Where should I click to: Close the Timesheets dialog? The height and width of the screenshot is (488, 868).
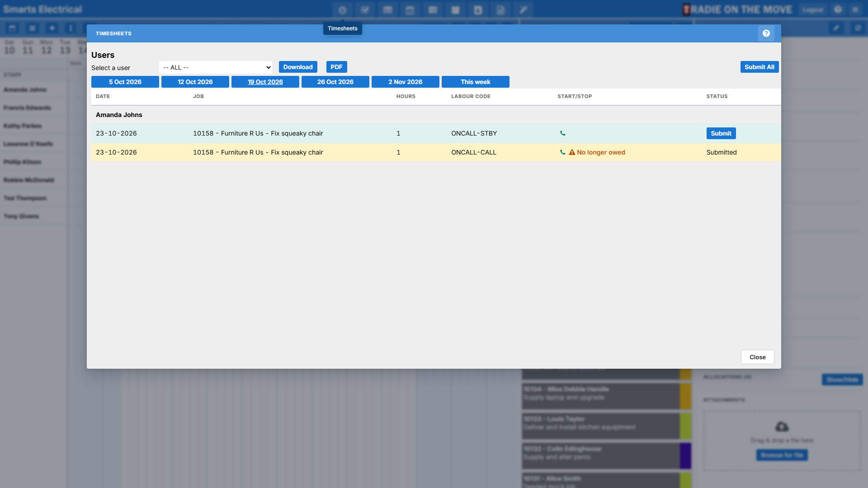pos(758,357)
